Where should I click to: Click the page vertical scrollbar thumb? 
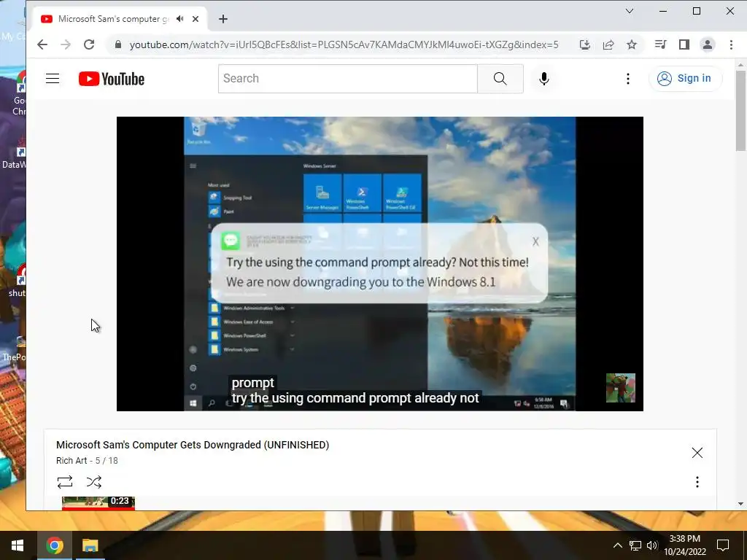click(x=740, y=111)
